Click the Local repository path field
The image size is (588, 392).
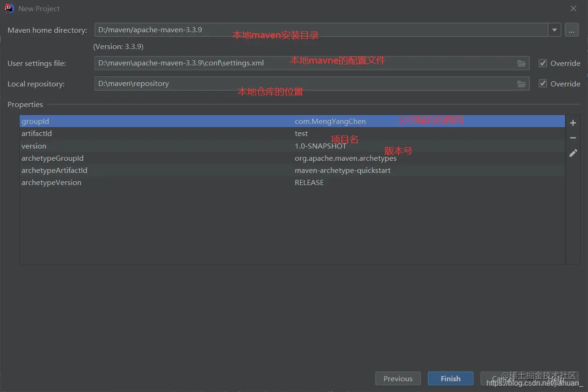tap(312, 84)
